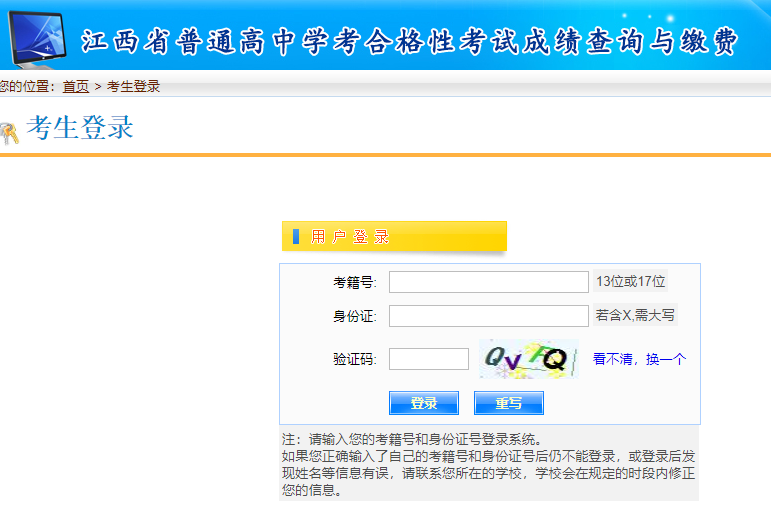Open the 首页 breadcrumb link
Viewport: 771px width, 525px height.
(76, 87)
